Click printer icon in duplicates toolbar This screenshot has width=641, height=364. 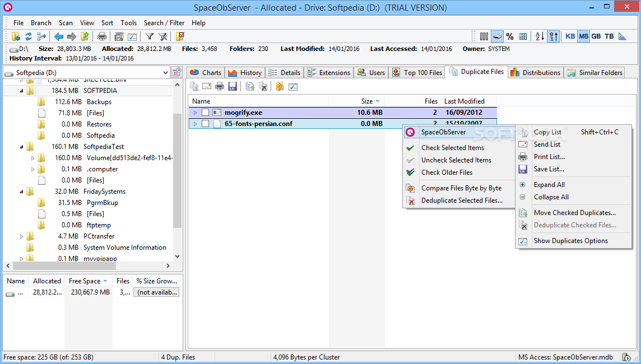[x=220, y=87]
